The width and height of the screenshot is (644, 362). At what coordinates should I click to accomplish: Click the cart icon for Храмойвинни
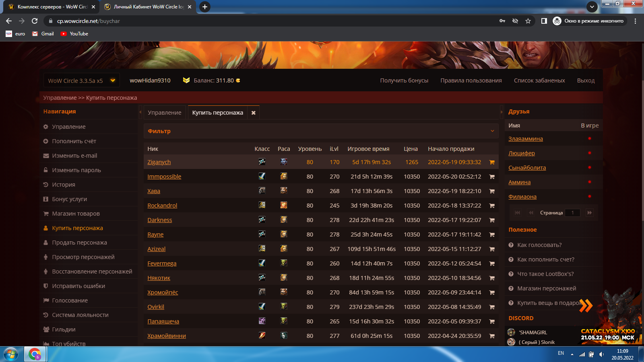[491, 336]
